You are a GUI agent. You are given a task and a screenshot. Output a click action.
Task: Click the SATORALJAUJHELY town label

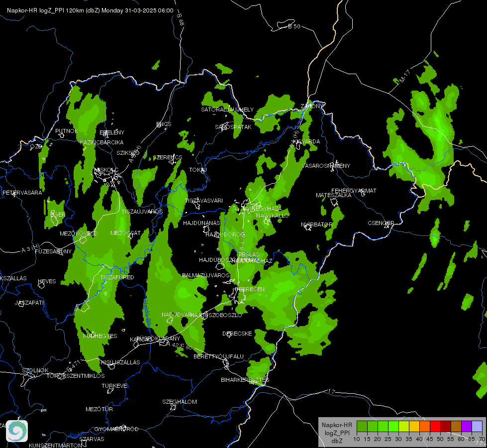[227, 110]
